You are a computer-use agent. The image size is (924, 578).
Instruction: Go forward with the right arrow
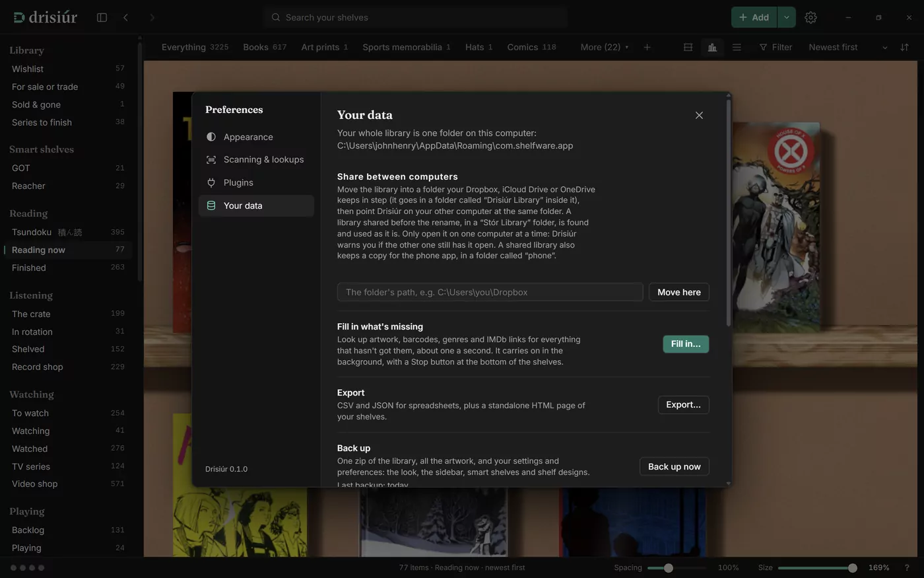click(152, 17)
